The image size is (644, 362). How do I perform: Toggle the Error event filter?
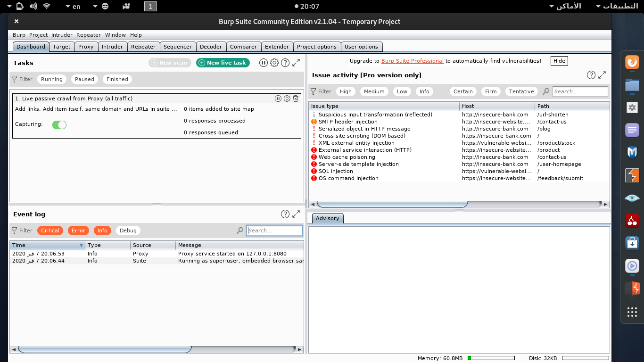pyautogui.click(x=78, y=230)
